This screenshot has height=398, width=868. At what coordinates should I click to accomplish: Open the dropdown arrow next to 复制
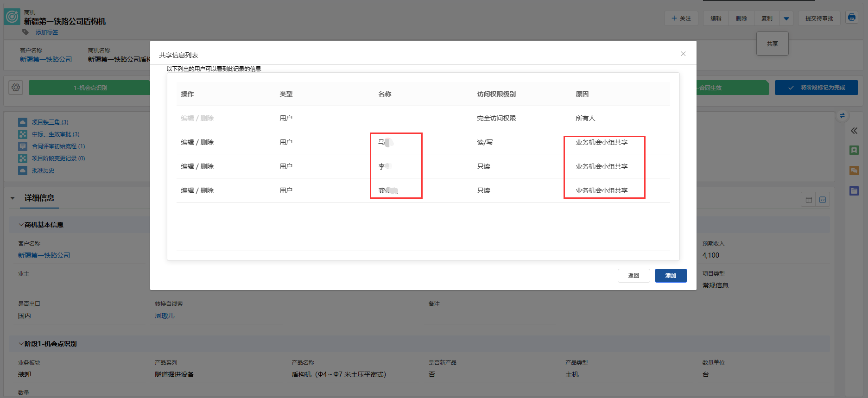pos(786,19)
